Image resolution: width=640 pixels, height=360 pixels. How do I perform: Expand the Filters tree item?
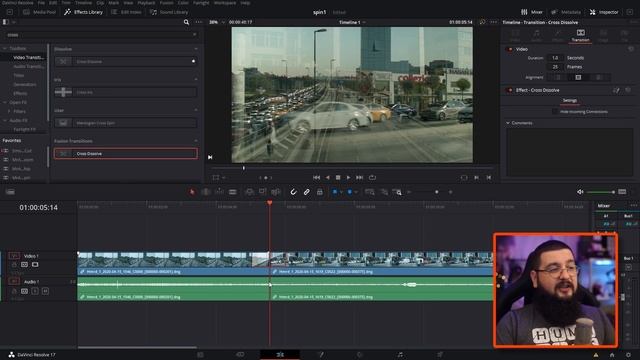pos(9,111)
